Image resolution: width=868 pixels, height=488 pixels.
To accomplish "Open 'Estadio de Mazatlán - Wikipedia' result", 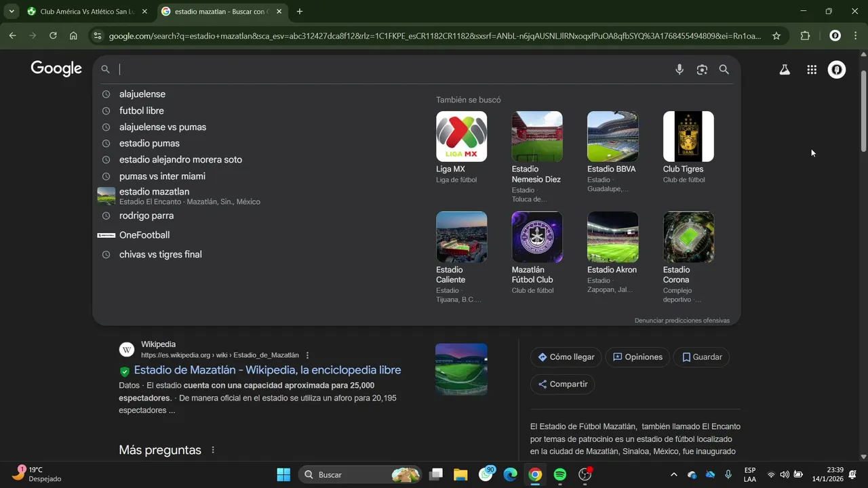I will [267, 370].
